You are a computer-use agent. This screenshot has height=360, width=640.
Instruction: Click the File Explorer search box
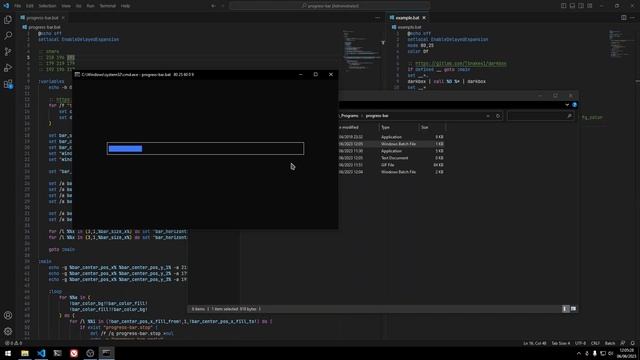click(540, 116)
